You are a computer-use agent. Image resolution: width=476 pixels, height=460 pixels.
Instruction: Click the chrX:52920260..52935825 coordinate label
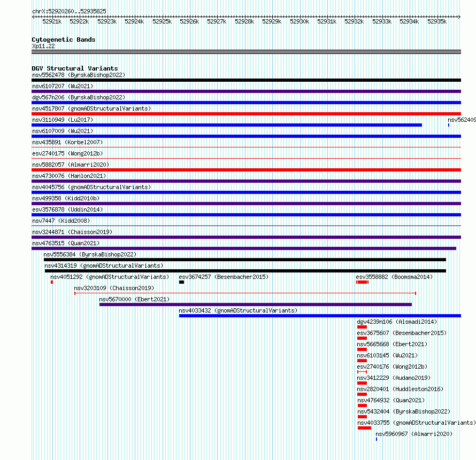69,11
